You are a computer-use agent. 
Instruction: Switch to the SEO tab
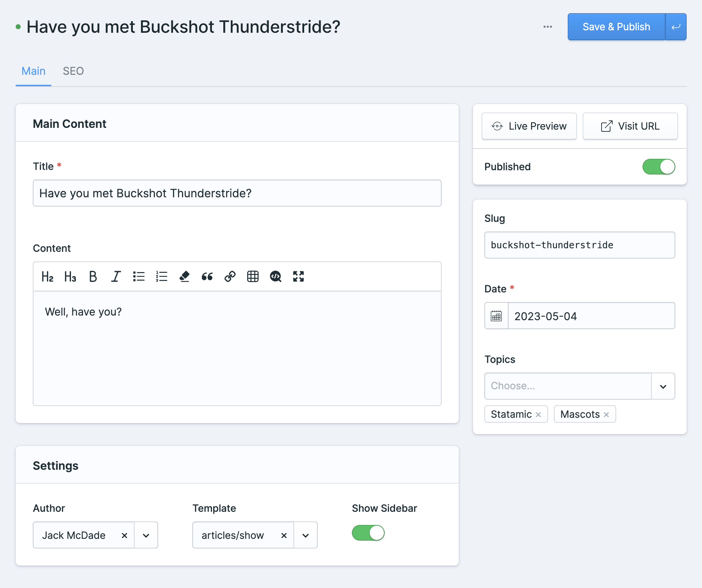[x=73, y=71]
